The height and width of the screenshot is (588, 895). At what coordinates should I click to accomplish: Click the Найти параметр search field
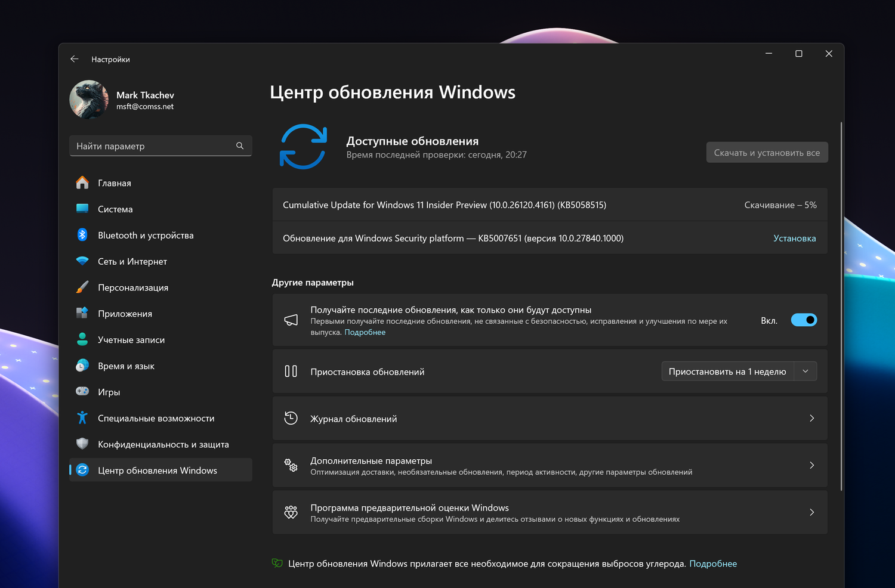pos(153,146)
